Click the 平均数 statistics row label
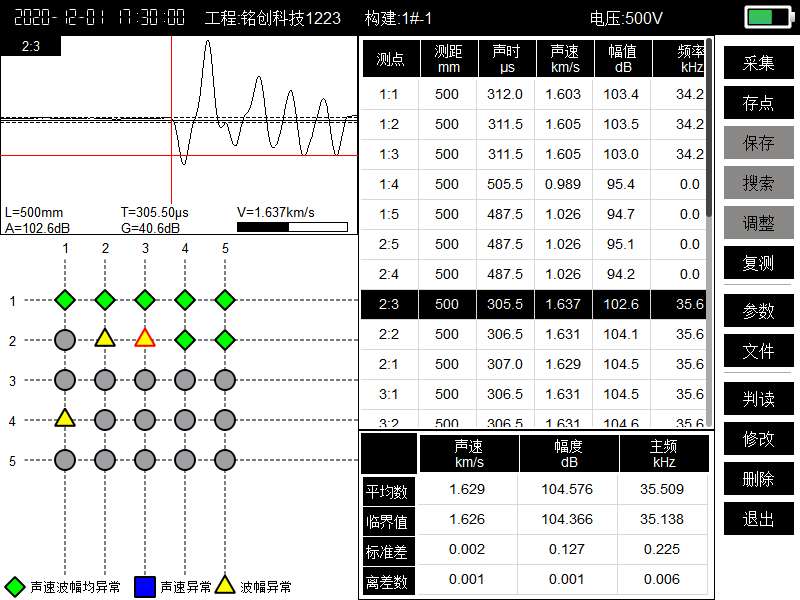800x600 pixels. (388, 491)
